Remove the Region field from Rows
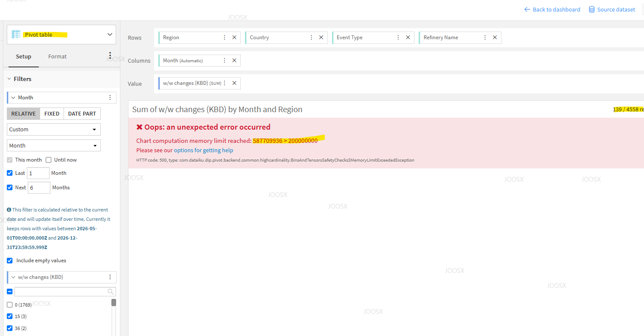Viewport: 644px width, 336px height. tap(234, 38)
